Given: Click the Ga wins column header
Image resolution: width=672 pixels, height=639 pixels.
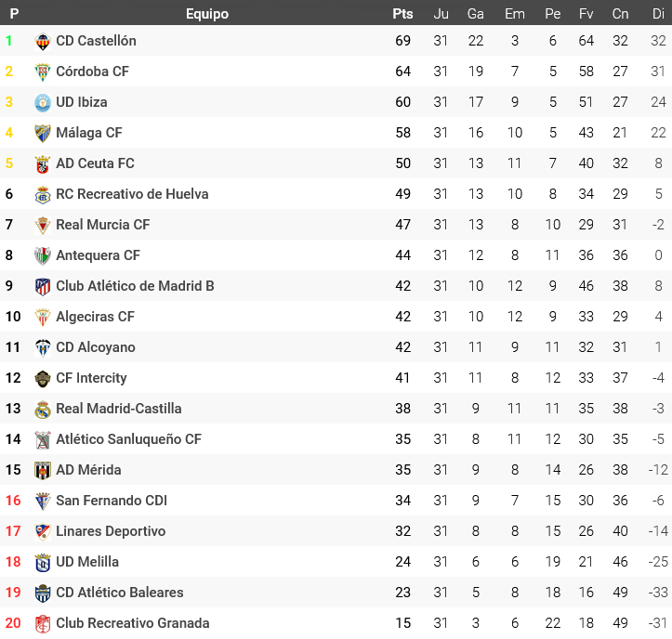Looking at the screenshot, I should pyautogui.click(x=476, y=14).
